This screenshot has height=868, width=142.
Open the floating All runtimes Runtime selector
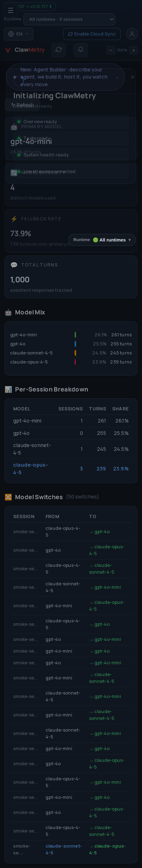pos(102,240)
